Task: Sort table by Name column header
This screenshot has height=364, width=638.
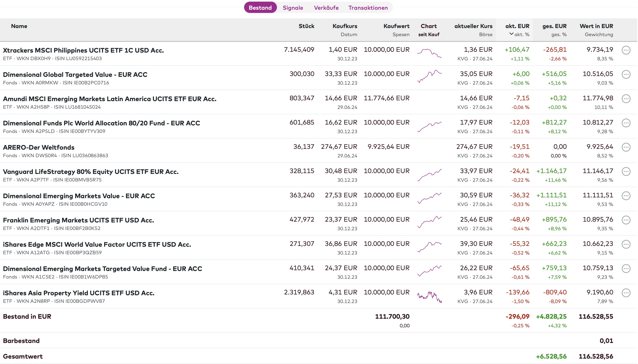Action: 19,26
